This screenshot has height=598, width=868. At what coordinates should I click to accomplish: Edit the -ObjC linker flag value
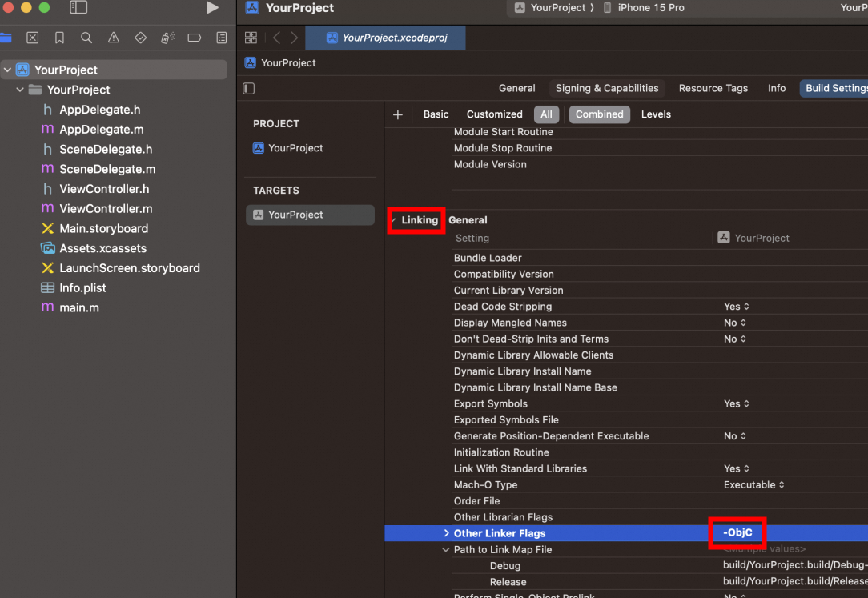(737, 532)
